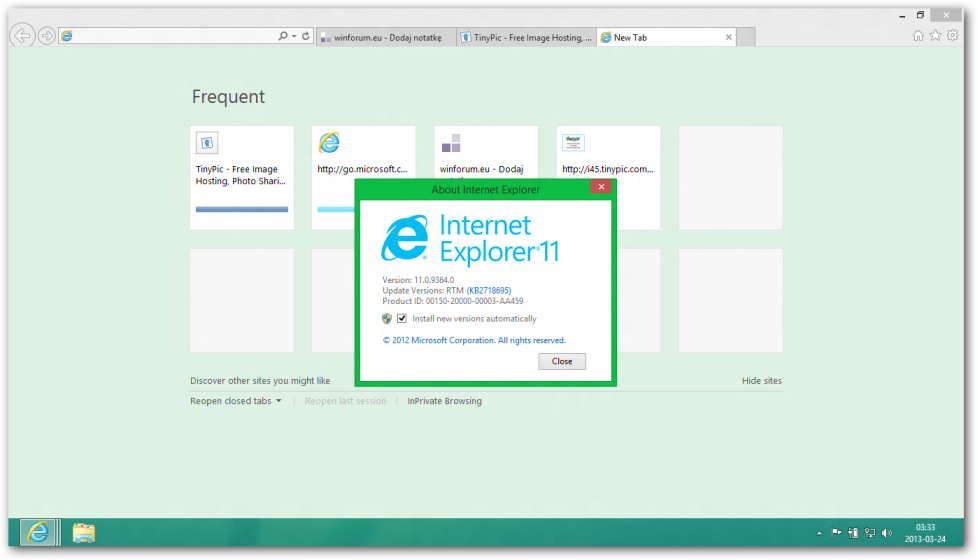The width and height of the screenshot is (978, 560).
Task: Click the TinyPic tile favicon
Action: click(x=207, y=143)
